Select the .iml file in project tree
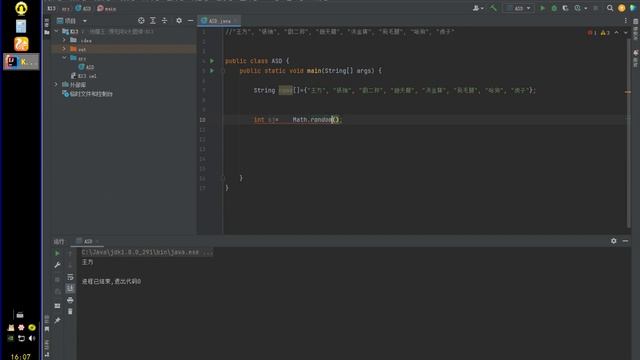 (83, 76)
